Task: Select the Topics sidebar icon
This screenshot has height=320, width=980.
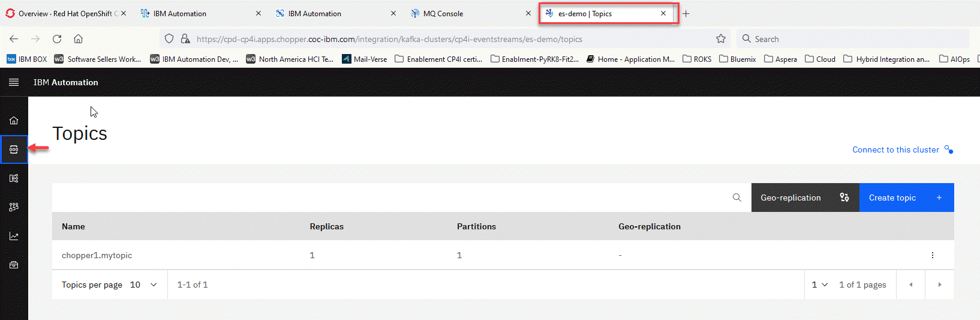Action: pos(14,149)
